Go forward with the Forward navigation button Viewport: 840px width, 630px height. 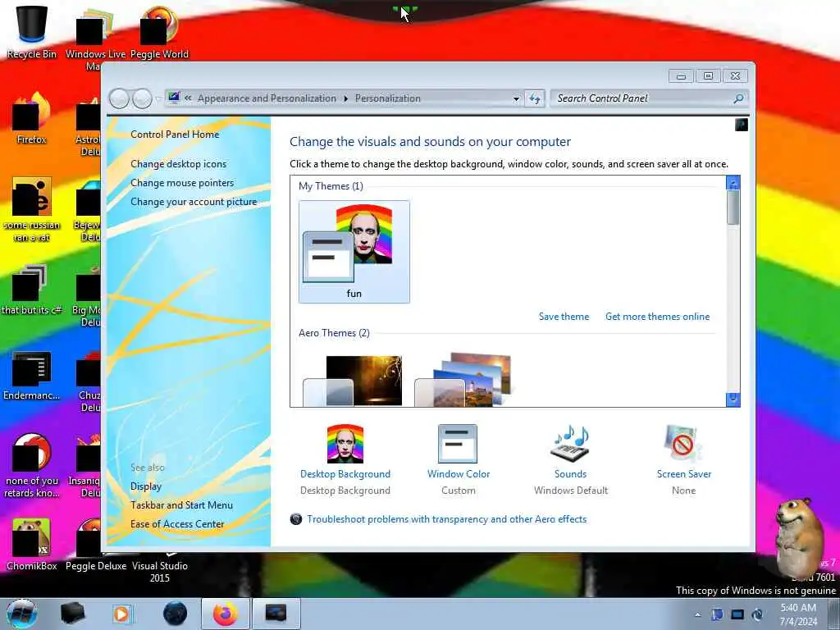click(x=142, y=98)
